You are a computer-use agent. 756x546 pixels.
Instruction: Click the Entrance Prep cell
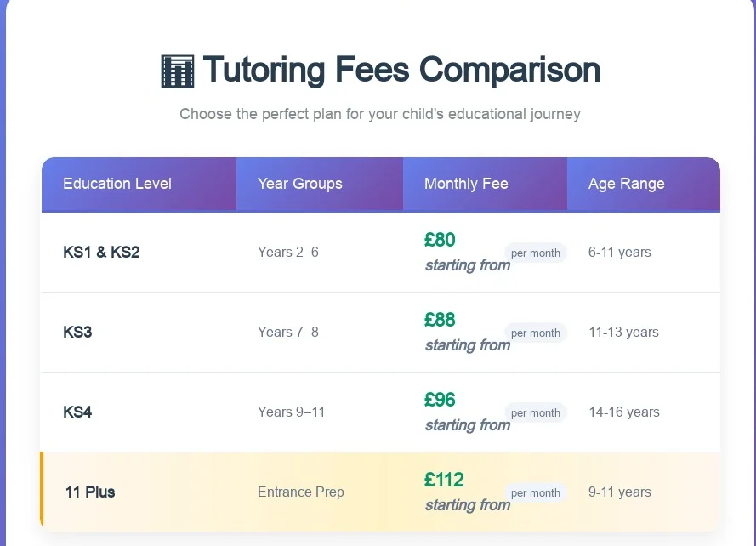click(301, 492)
